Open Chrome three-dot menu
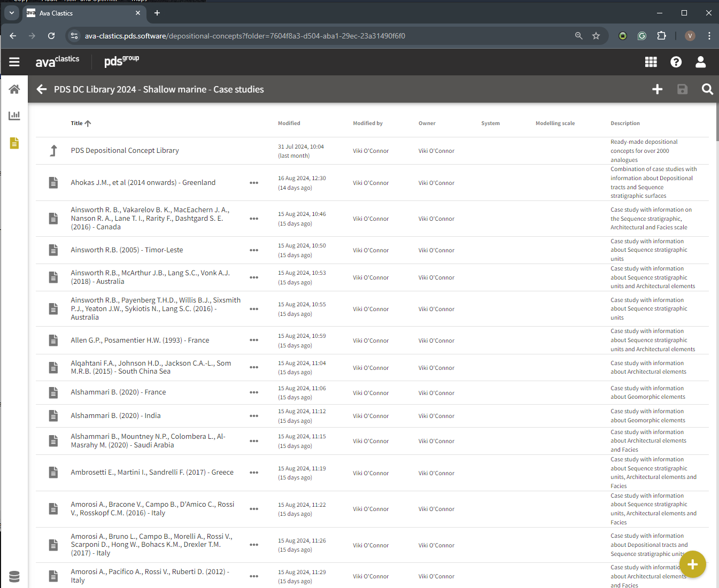The width and height of the screenshot is (719, 588). point(709,36)
